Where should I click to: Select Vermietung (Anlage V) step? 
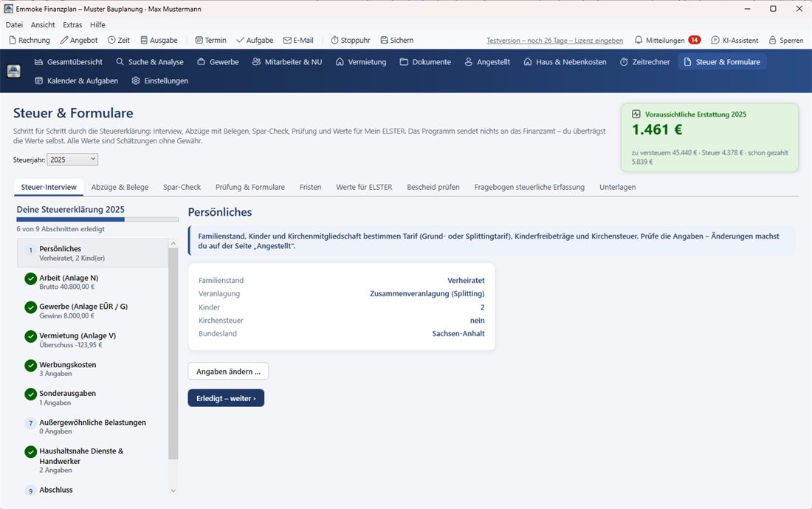tap(93, 340)
